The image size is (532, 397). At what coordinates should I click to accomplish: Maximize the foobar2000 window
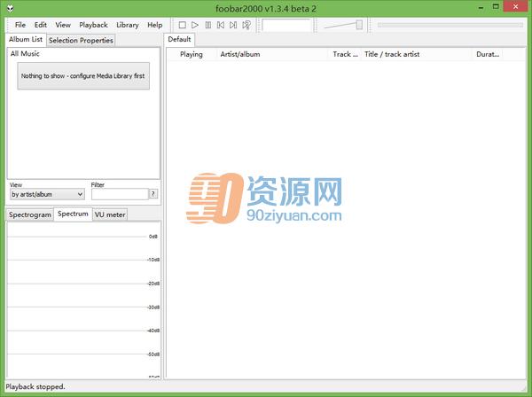496,7
